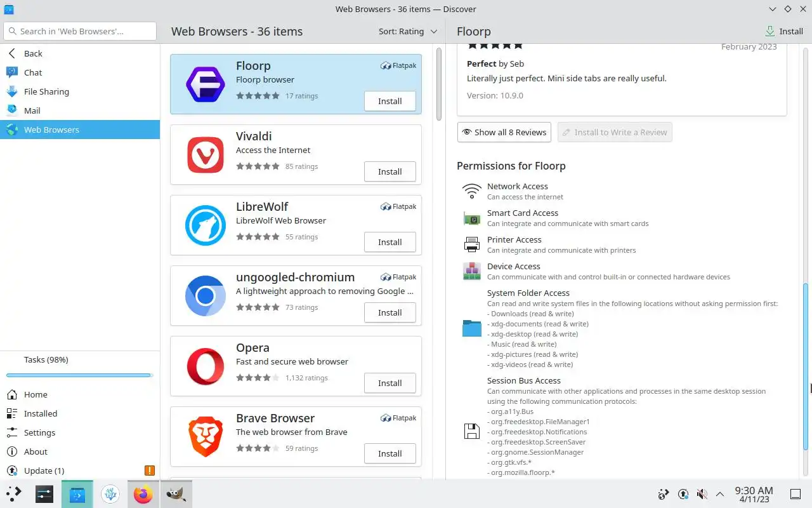This screenshot has width=812, height=508.
Task: Click the 'Permissions for Floorp' heading
Action: point(511,166)
